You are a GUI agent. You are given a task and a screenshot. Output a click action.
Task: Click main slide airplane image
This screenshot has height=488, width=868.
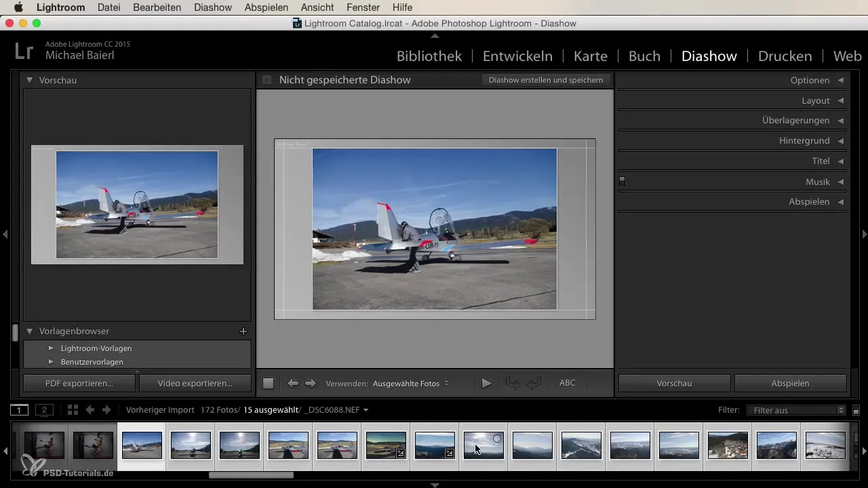[434, 229]
